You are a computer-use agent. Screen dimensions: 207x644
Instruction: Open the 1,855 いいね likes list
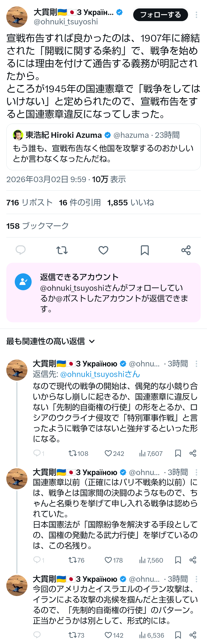(x=130, y=203)
